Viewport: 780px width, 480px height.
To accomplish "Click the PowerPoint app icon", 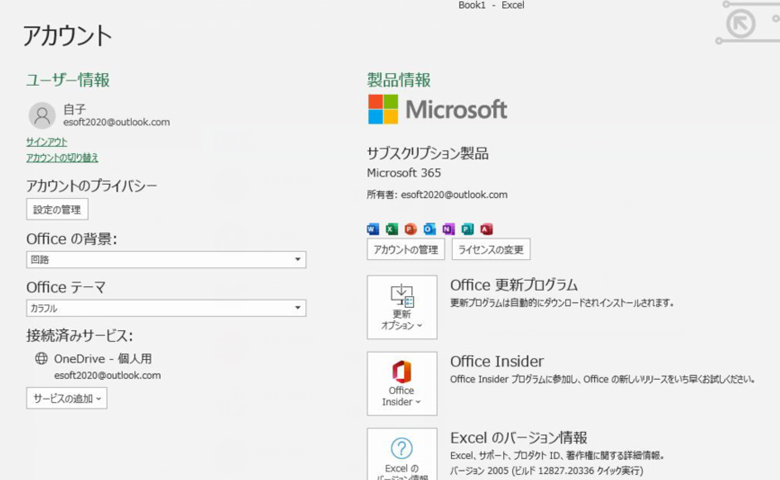I will (410, 229).
